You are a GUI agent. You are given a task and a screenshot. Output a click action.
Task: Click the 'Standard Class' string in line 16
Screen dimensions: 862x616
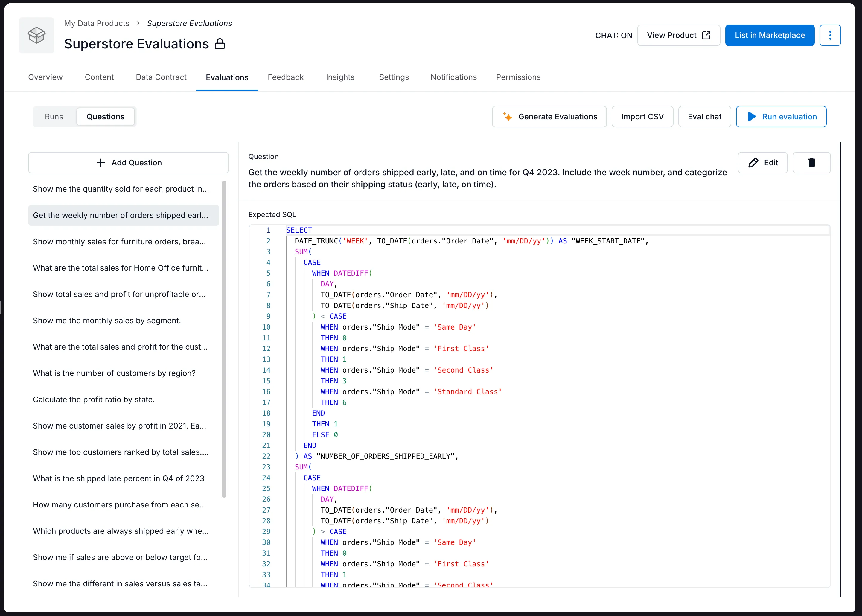point(467,392)
